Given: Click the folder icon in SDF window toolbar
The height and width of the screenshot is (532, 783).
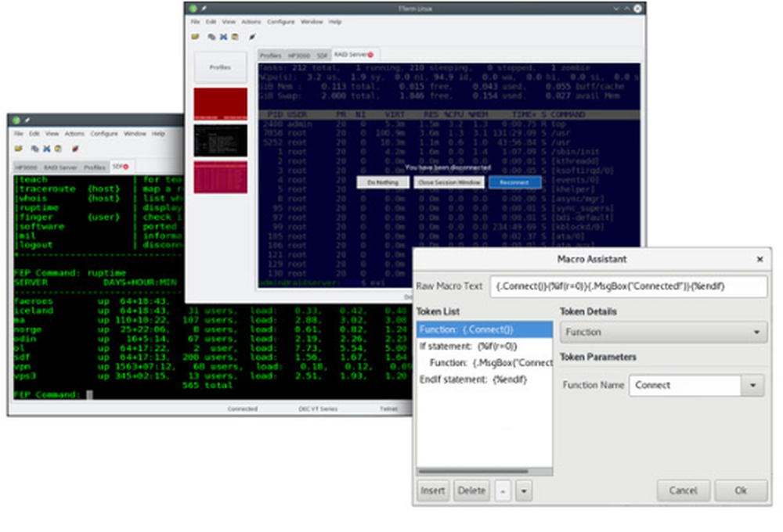Looking at the screenshot, I should pyautogui.click(x=19, y=148).
